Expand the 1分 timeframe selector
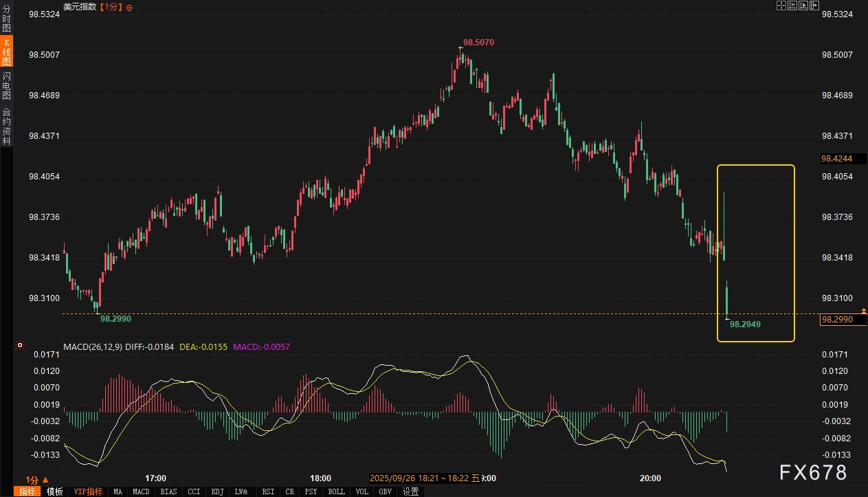Viewport: 868px width, 497px height. pos(37,480)
